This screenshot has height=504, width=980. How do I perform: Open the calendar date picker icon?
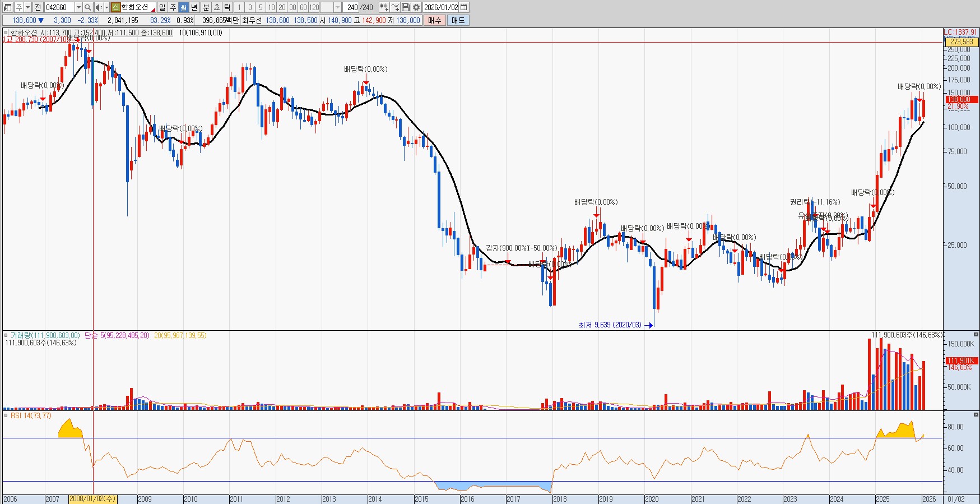pyautogui.click(x=464, y=7)
